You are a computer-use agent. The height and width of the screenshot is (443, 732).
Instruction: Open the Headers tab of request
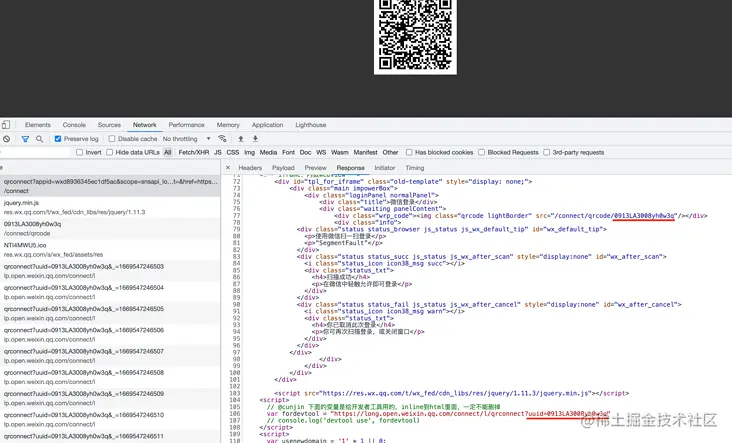tap(250, 168)
